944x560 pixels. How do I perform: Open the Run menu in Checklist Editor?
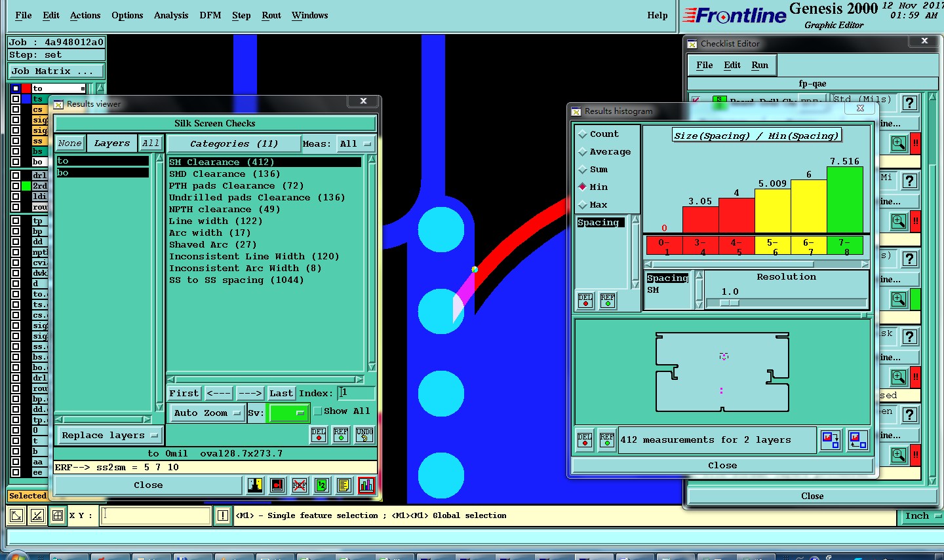tap(760, 65)
